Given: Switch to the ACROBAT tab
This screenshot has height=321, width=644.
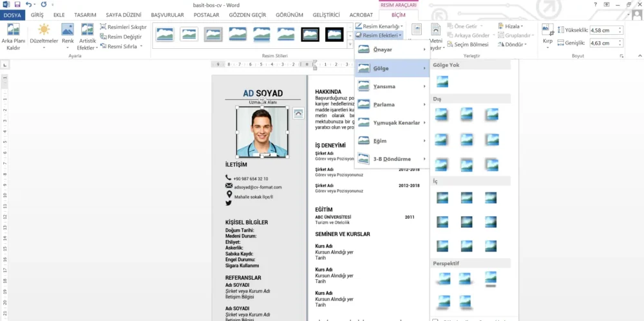Looking at the screenshot, I should click(361, 15).
